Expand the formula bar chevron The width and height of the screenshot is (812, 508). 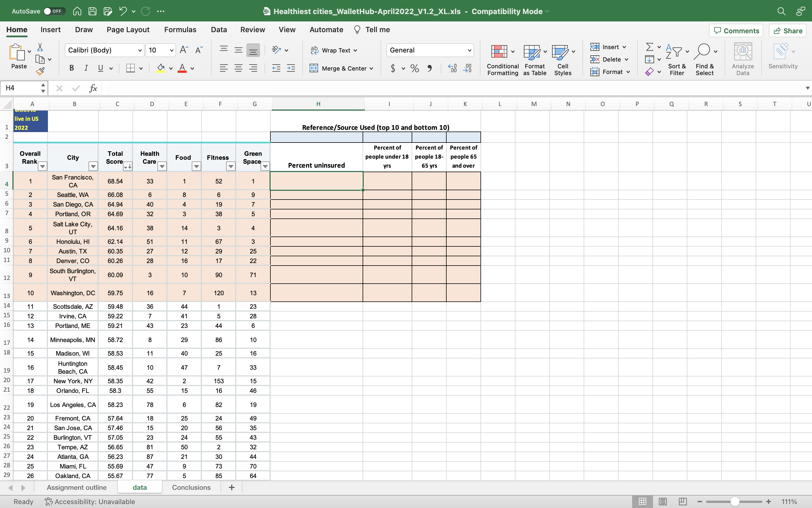click(807, 88)
